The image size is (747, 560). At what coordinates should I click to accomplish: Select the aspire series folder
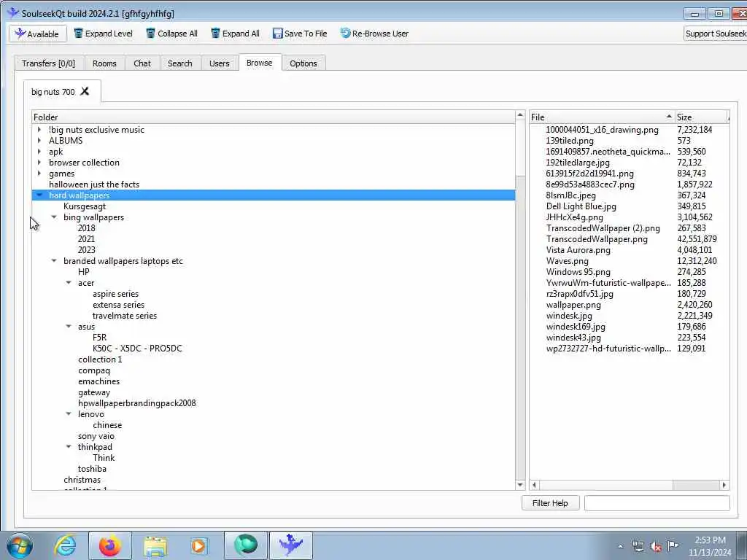[115, 294]
